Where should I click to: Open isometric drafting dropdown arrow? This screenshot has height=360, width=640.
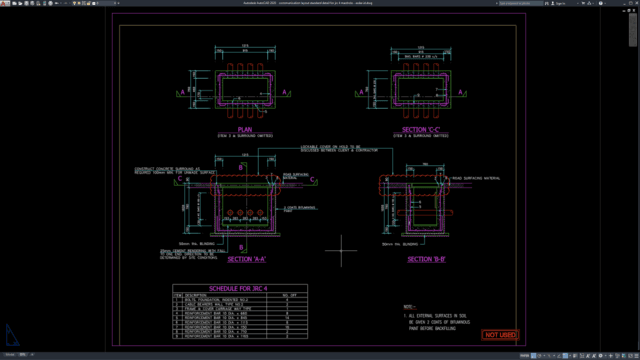[554, 356]
